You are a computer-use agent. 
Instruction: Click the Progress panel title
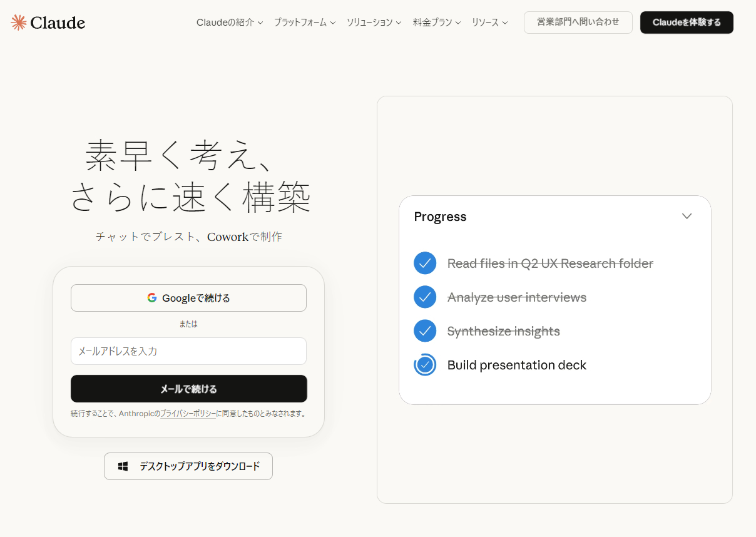(440, 217)
